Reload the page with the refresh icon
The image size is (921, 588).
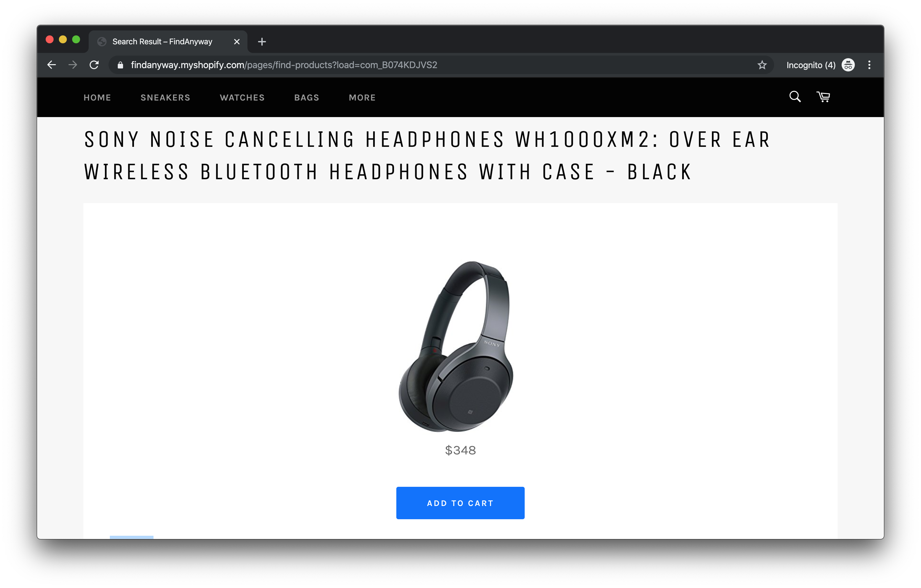click(x=94, y=64)
